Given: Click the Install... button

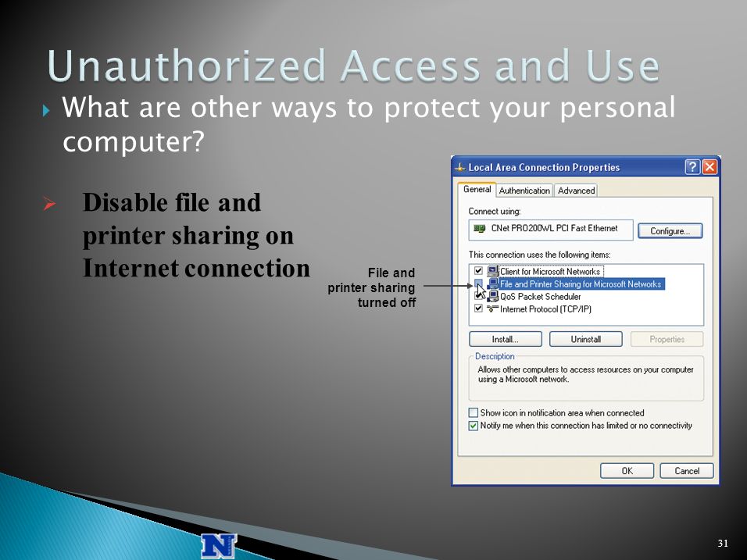Looking at the screenshot, I should pyautogui.click(x=505, y=339).
